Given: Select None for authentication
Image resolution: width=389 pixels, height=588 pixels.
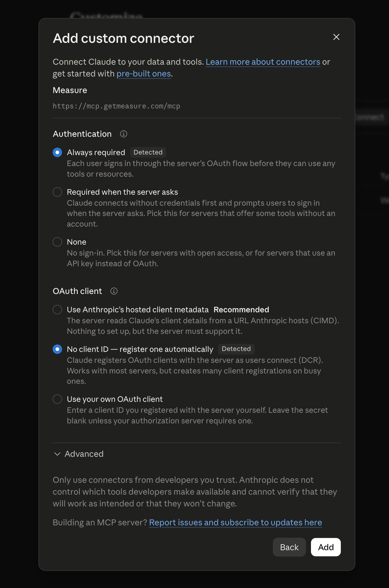Looking at the screenshot, I should 57,242.
